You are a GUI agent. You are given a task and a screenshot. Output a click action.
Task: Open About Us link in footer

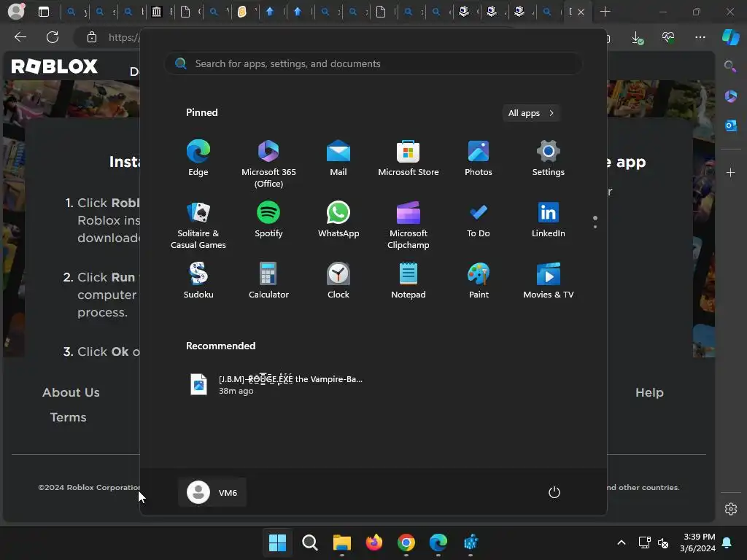[x=71, y=392]
